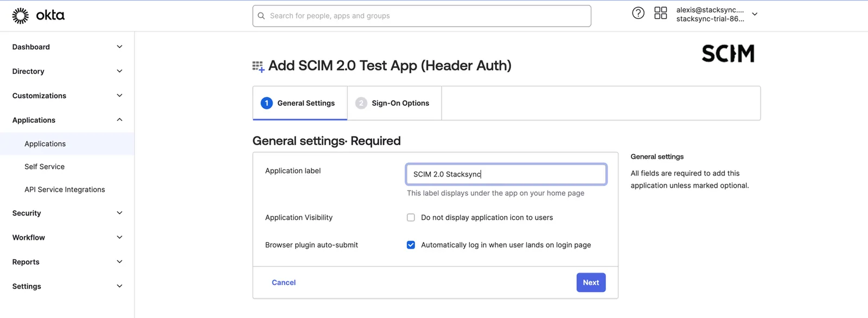The width and height of the screenshot is (868, 318).
Task: Click the stacksync-trial org name text
Action: 710,18
